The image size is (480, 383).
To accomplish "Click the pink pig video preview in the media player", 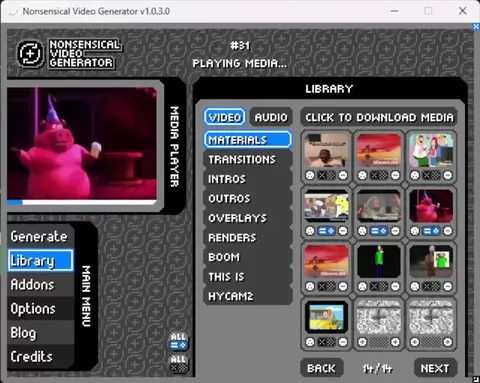I will pos(82,144).
